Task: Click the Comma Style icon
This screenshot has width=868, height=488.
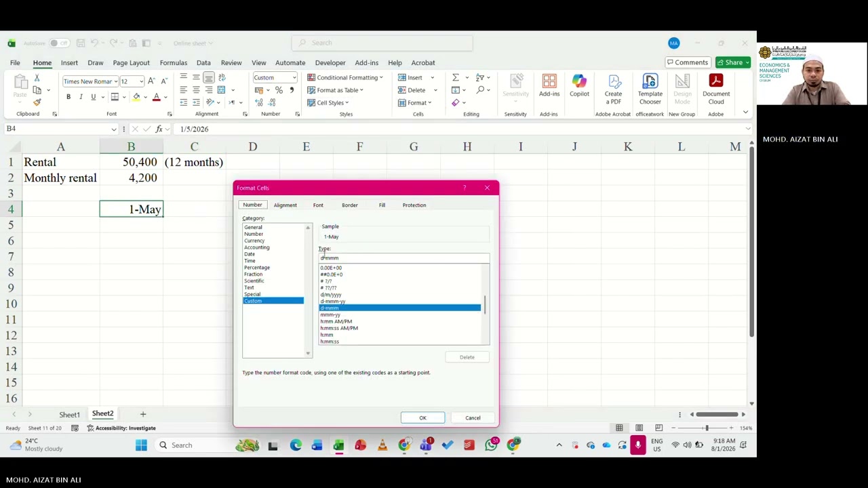Action: 292,90
